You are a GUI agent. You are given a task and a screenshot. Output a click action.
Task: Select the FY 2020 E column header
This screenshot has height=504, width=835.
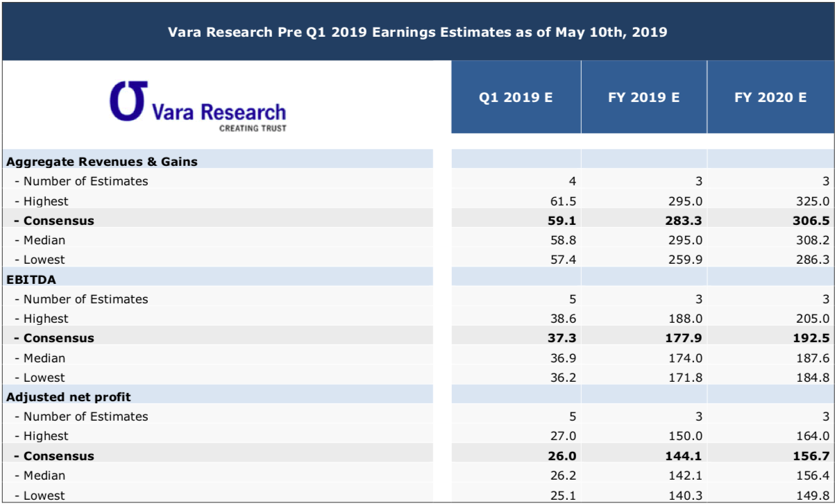[x=770, y=98]
